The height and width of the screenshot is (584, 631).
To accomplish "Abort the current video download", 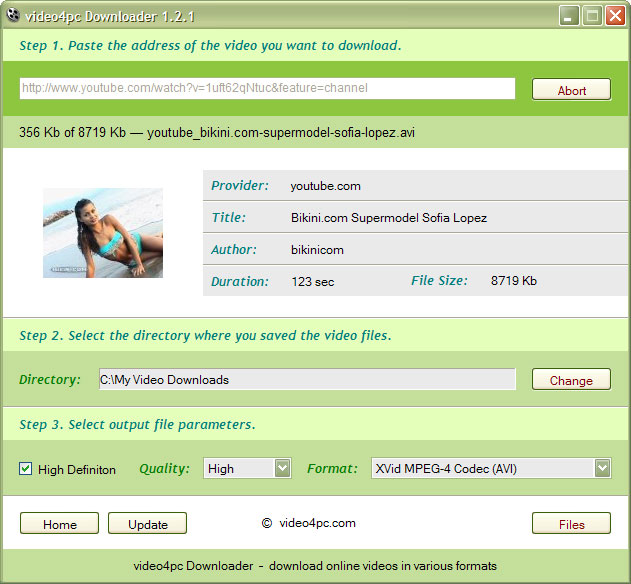I will pos(571,89).
